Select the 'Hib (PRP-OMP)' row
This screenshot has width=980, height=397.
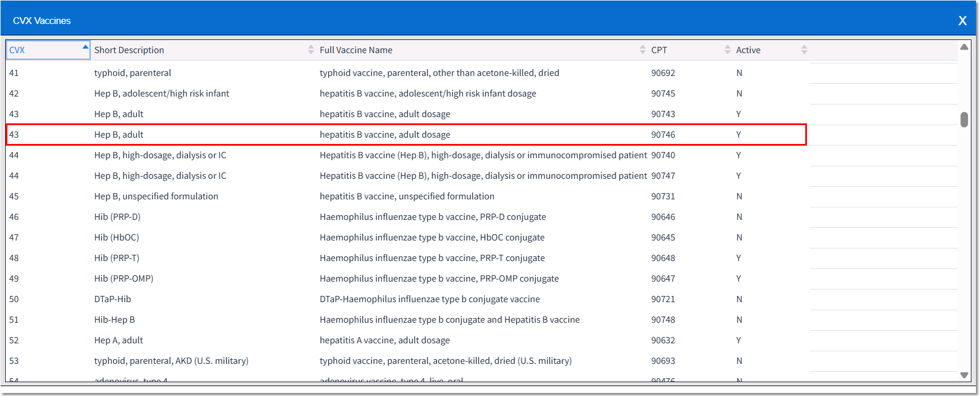[x=407, y=278]
